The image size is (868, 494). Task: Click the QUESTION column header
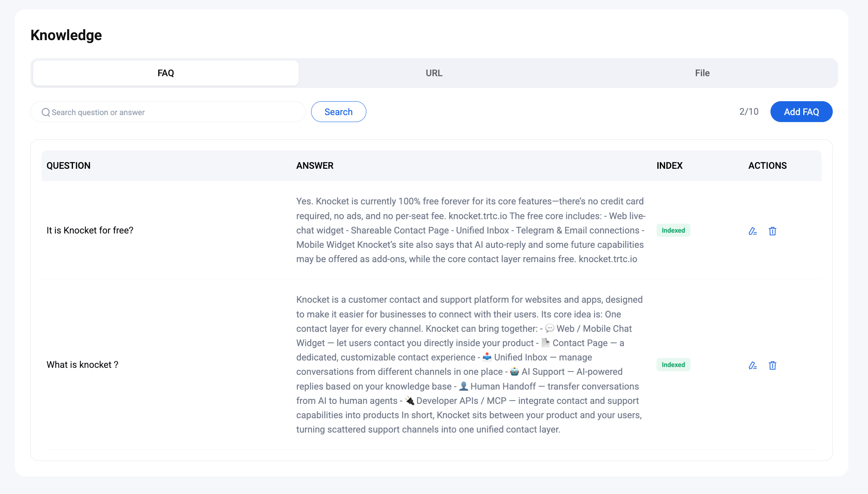(x=68, y=165)
